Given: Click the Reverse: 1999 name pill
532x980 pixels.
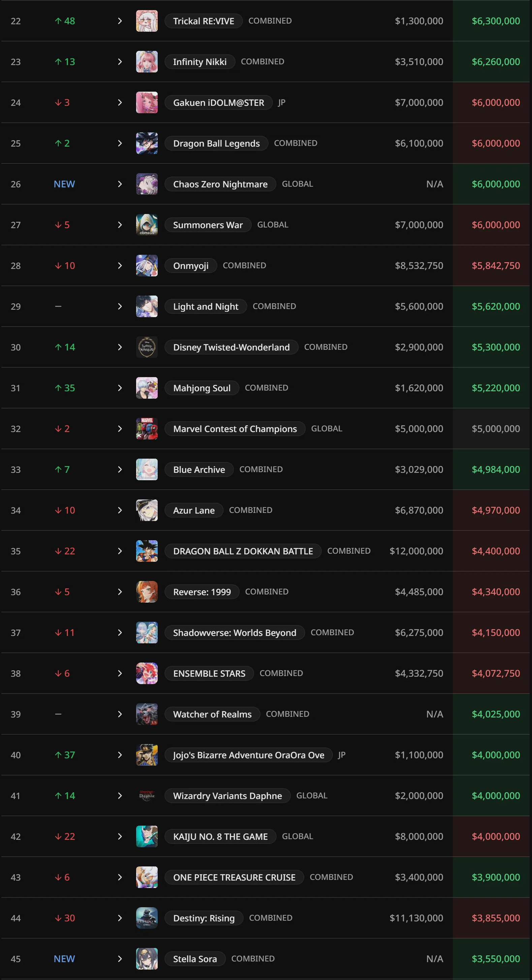Looking at the screenshot, I should pyautogui.click(x=202, y=591).
